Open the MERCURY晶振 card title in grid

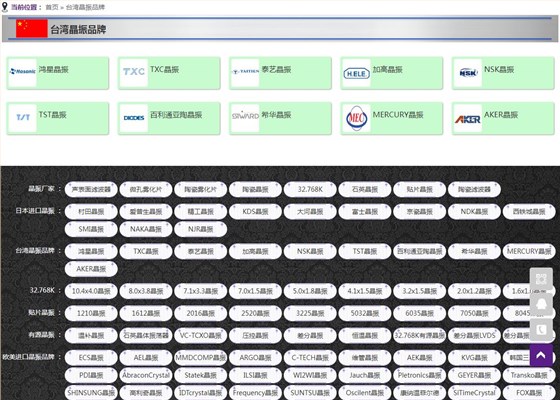(x=398, y=115)
